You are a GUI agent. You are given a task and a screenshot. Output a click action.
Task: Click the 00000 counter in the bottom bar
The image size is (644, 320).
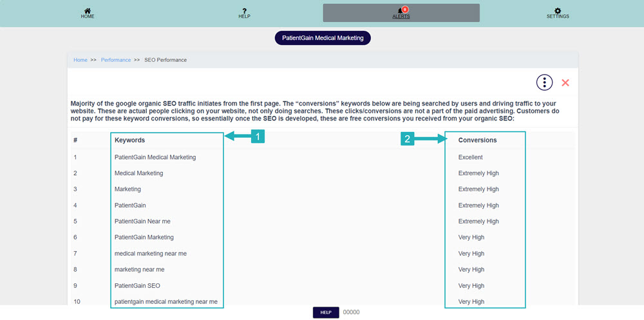[x=351, y=312]
